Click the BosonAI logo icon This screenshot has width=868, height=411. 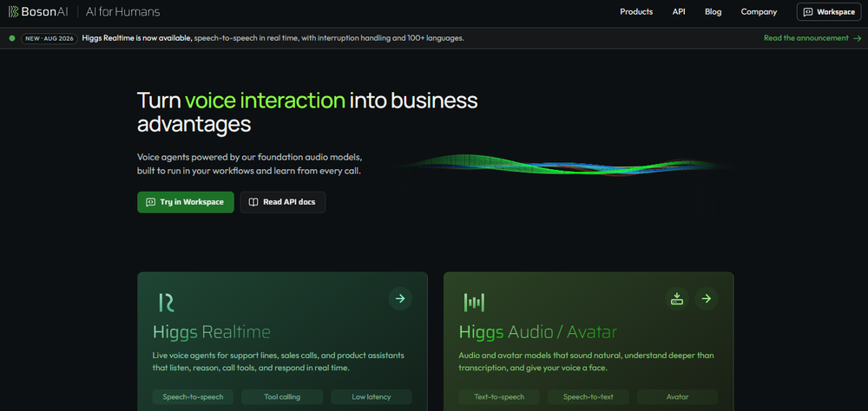13,11
